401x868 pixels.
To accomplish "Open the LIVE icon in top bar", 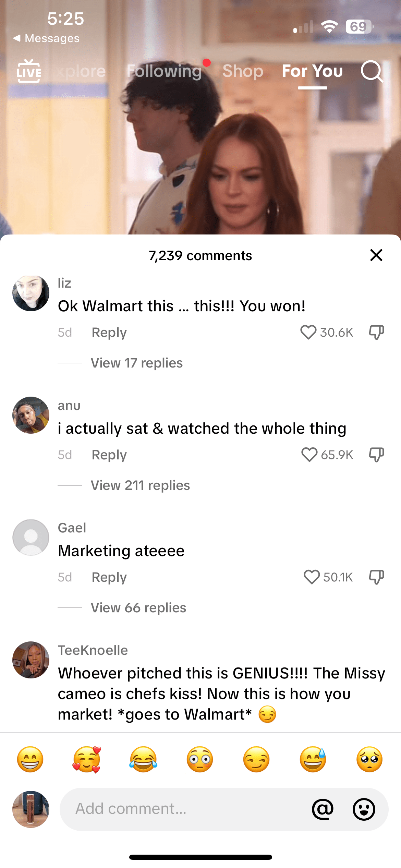I will click(x=29, y=71).
